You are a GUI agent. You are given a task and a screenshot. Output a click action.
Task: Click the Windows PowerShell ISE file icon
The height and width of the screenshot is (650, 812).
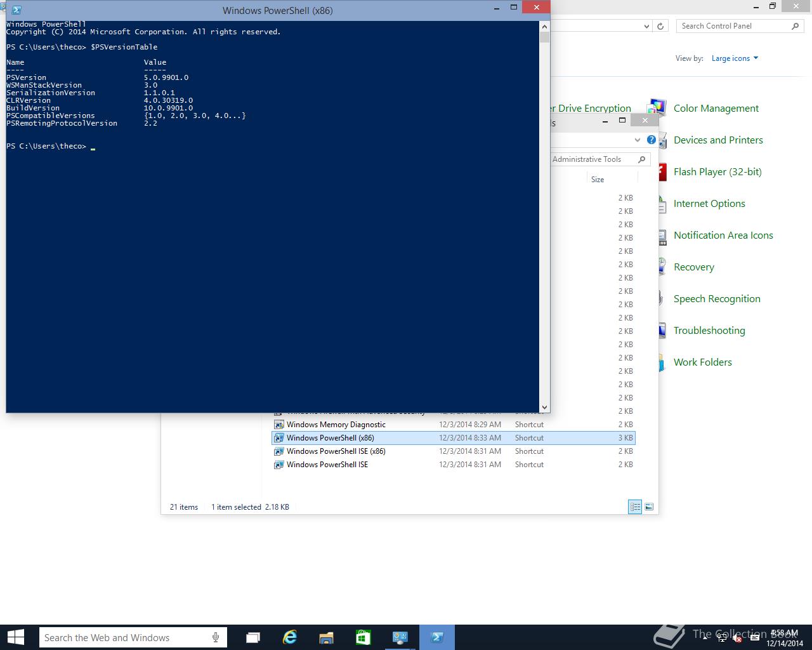point(278,465)
